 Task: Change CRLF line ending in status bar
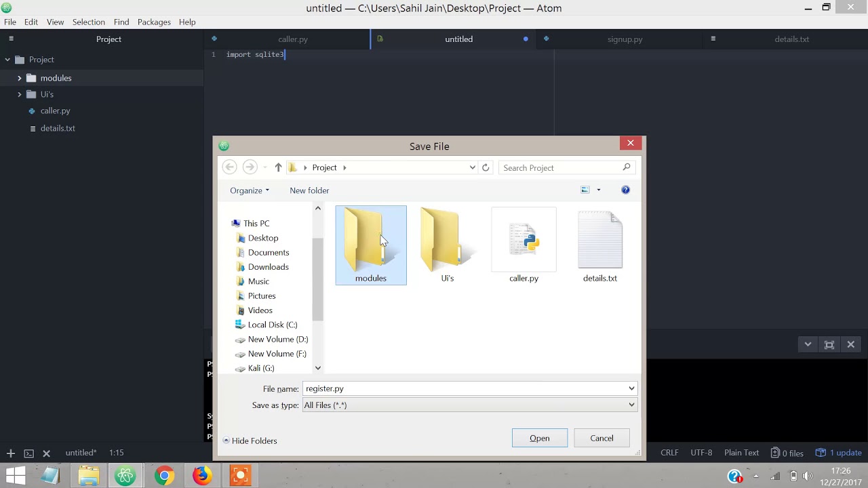[669, 453]
